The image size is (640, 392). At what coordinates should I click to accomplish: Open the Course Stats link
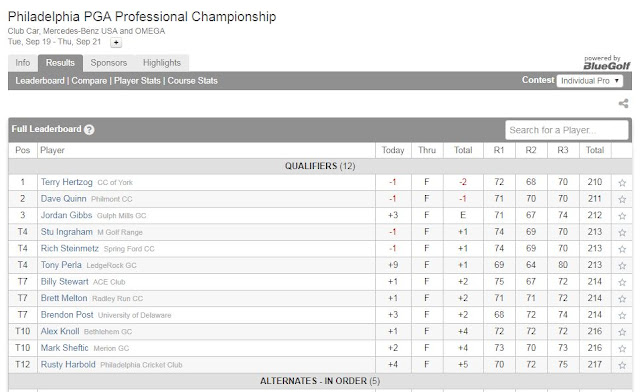pyautogui.click(x=193, y=81)
